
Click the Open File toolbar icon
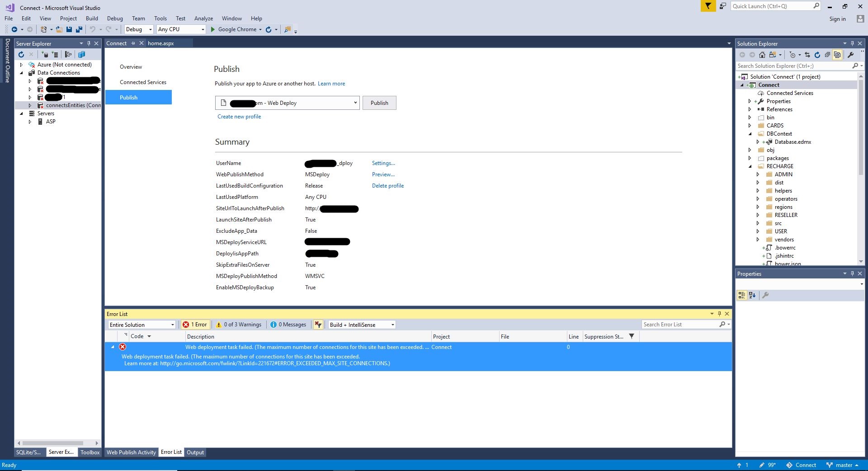point(59,29)
